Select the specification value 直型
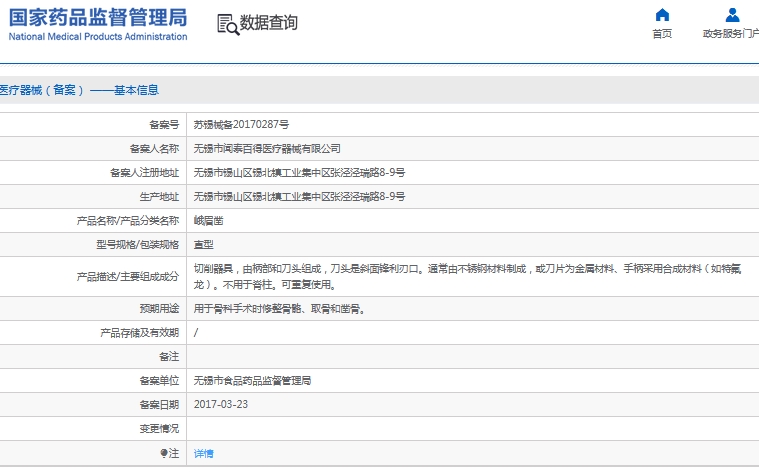Screen dimensions: 759x472 pyautogui.click(x=203, y=244)
